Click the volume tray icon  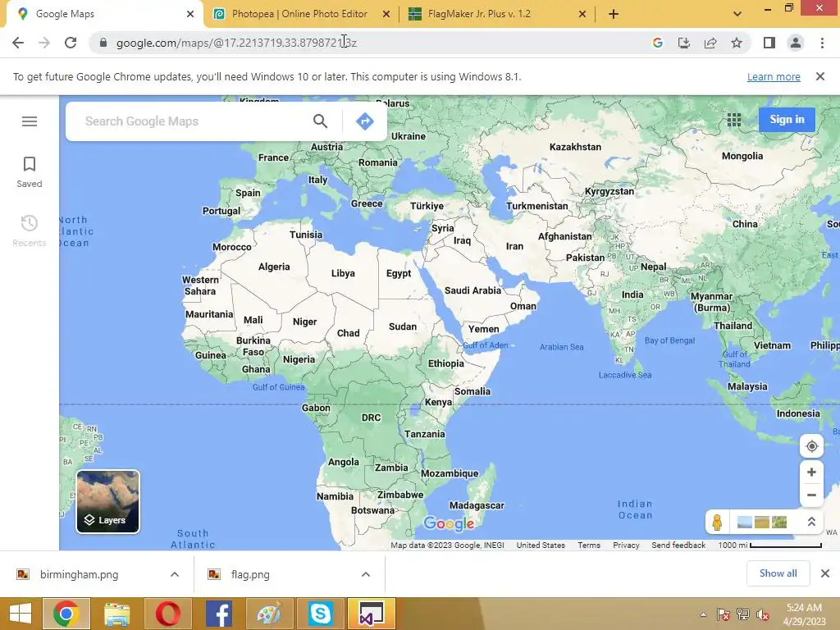762,614
